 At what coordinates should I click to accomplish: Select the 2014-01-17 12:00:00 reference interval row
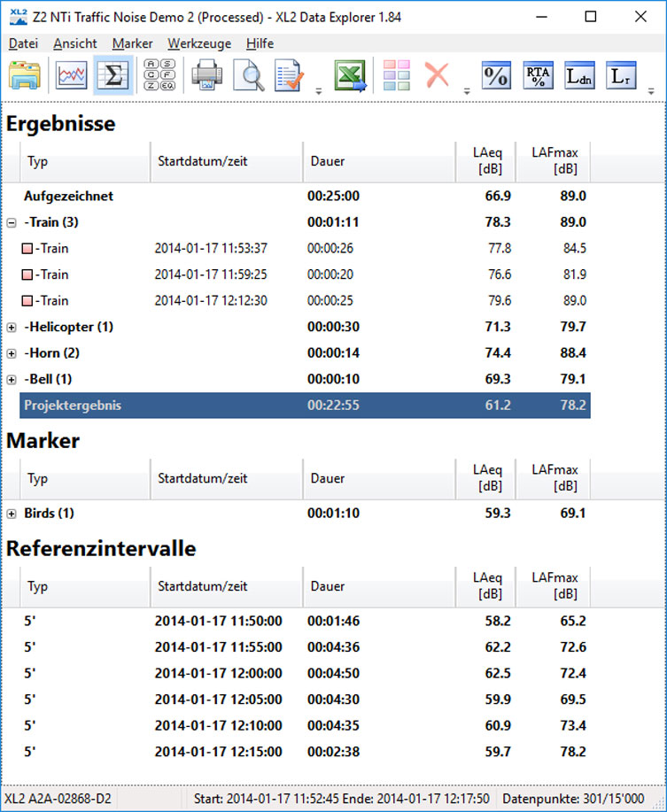point(218,674)
